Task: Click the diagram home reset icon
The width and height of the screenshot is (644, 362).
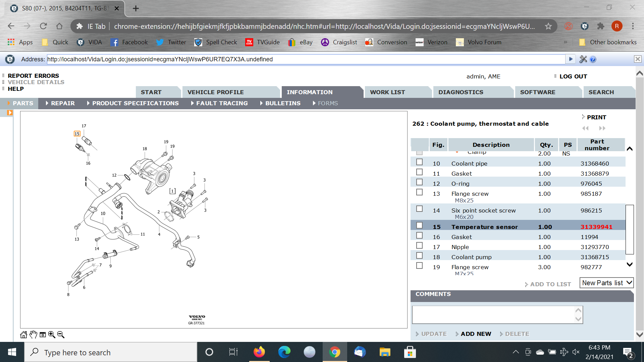Action: coord(23,335)
